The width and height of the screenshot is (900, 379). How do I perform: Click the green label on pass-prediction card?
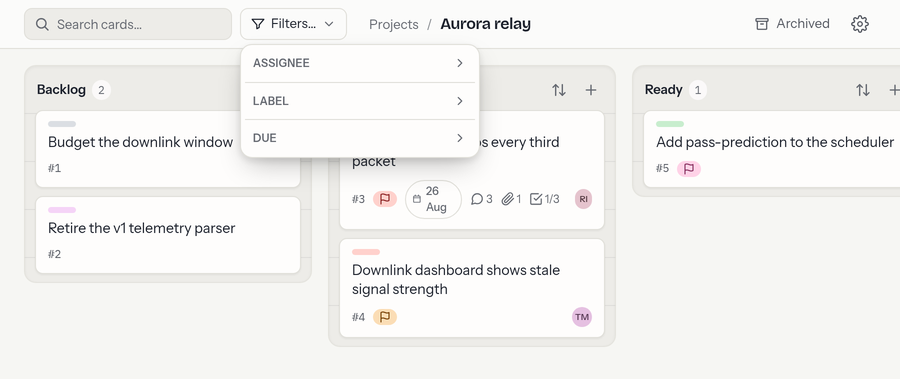(x=670, y=124)
